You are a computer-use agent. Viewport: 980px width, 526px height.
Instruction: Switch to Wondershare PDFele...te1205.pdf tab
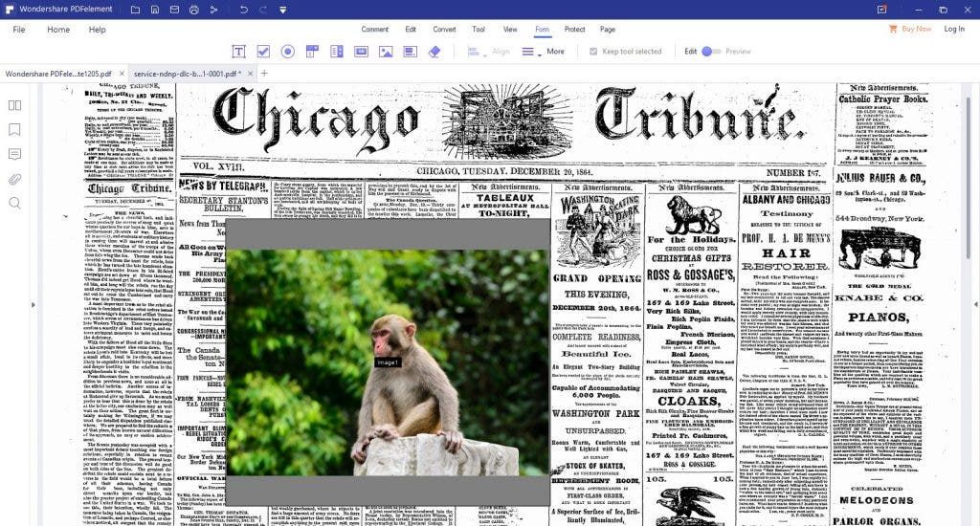click(x=58, y=74)
